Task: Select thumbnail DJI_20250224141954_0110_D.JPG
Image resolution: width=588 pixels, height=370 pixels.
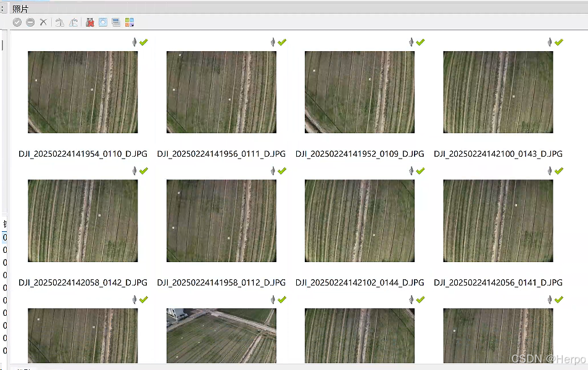Action: pyautogui.click(x=83, y=92)
